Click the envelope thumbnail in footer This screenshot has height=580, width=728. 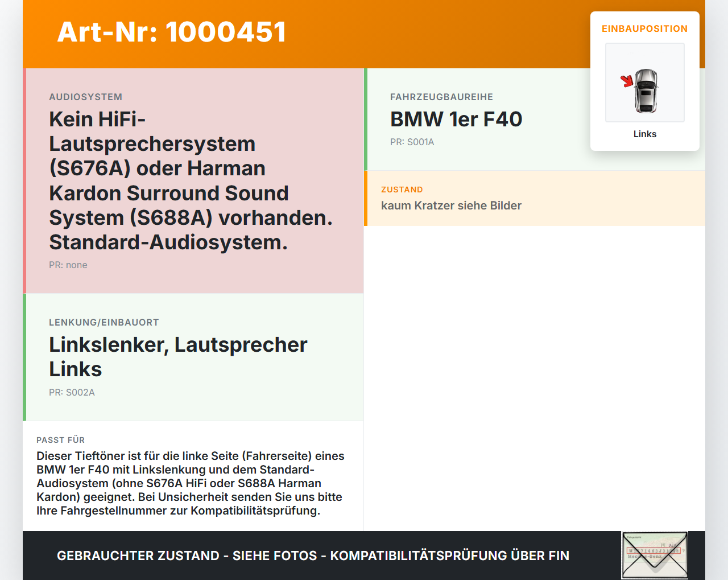pos(655,556)
